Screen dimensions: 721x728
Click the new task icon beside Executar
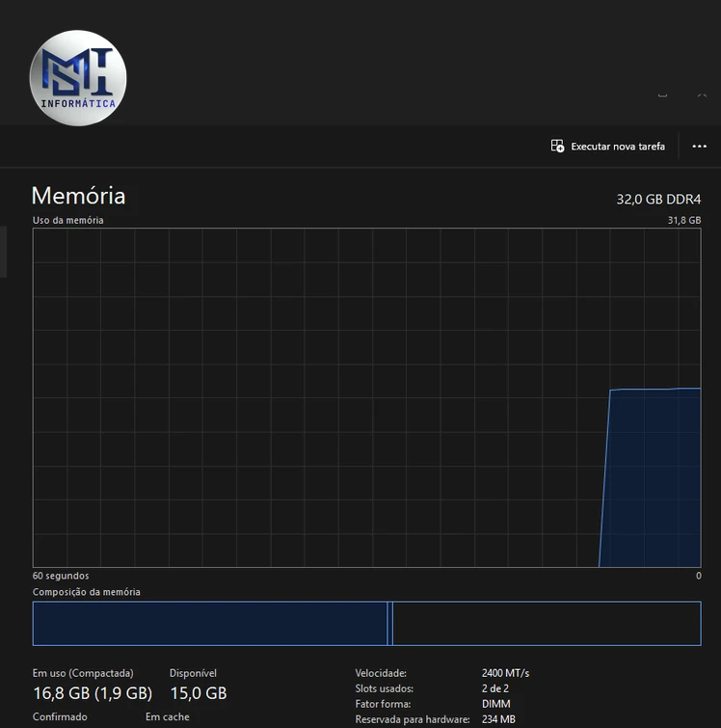[x=557, y=146]
